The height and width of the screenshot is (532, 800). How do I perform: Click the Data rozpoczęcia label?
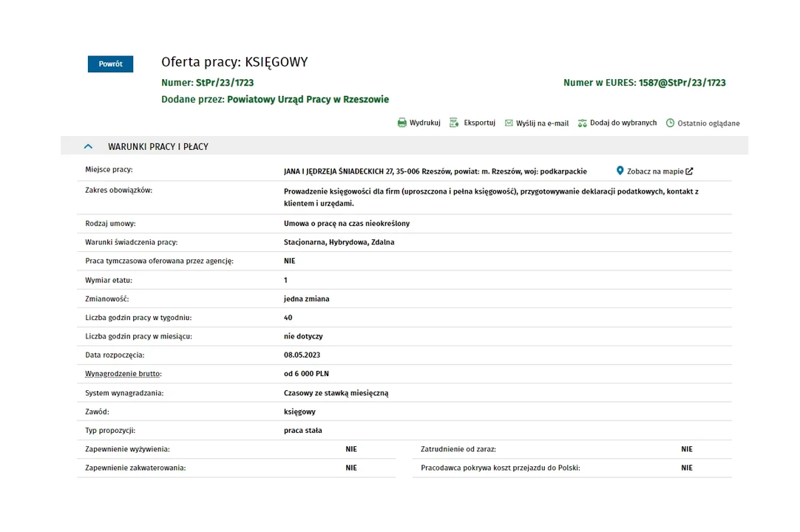(115, 355)
